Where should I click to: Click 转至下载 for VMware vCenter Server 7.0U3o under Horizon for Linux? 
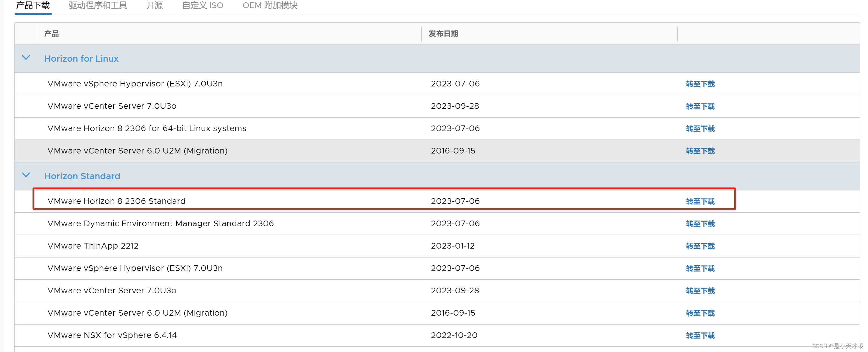700,106
